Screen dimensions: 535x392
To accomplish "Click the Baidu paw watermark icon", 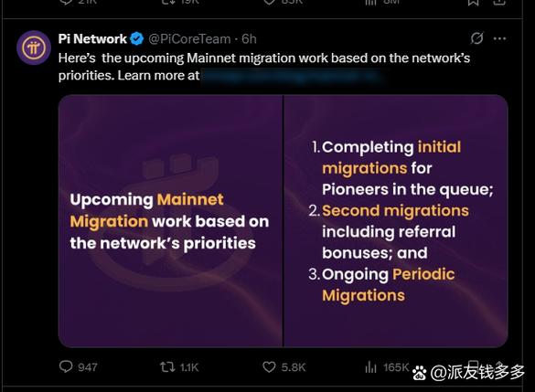I will (420, 373).
